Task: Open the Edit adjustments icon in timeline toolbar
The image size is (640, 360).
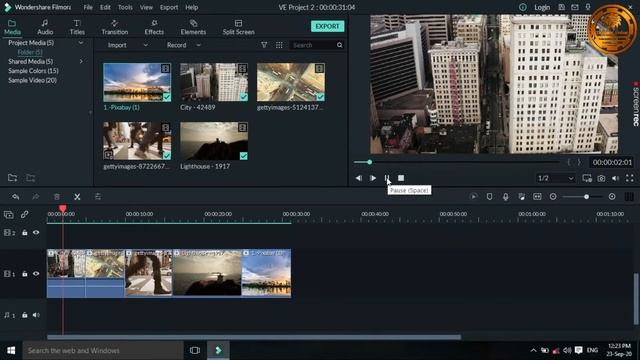Action: (98, 197)
